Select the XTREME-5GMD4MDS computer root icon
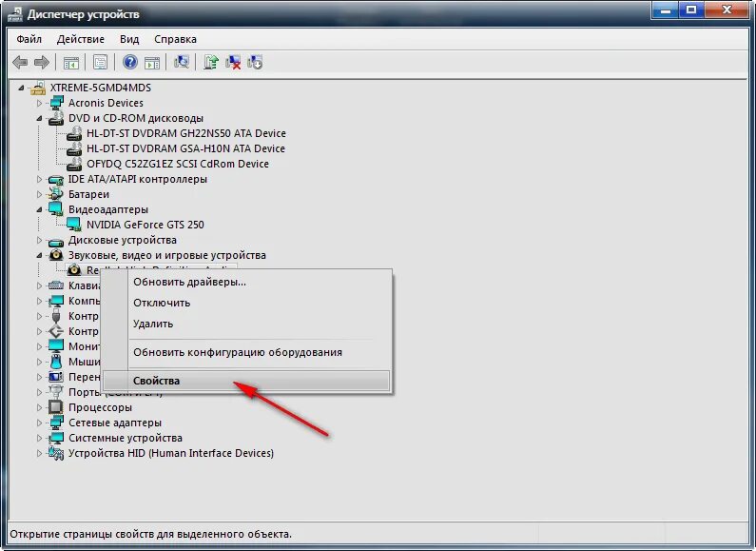756x551 pixels. [x=38, y=88]
